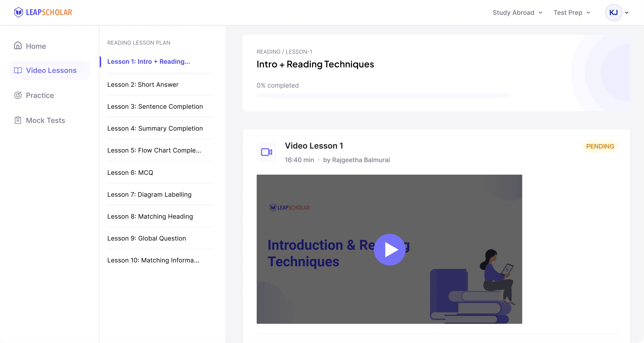
Task: Select Lesson 1: Intro + Reading
Action: (x=149, y=62)
